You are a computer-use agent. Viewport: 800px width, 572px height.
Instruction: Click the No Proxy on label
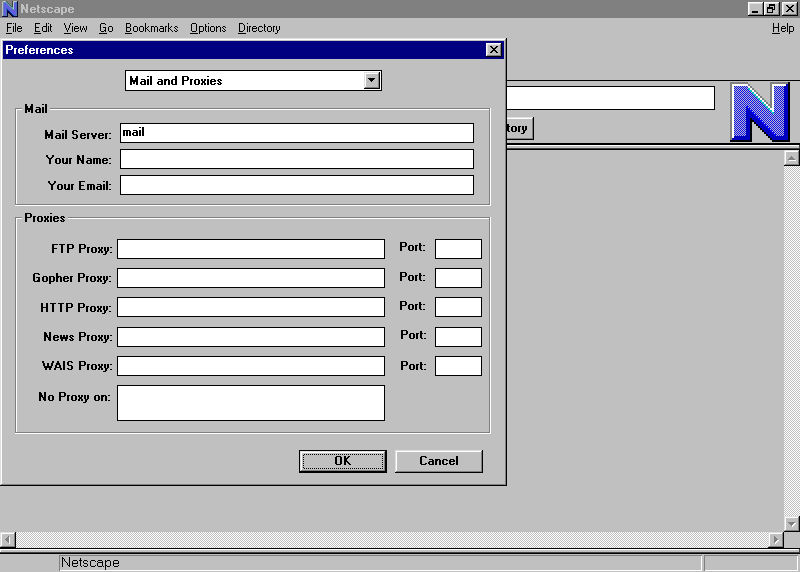coord(74,397)
